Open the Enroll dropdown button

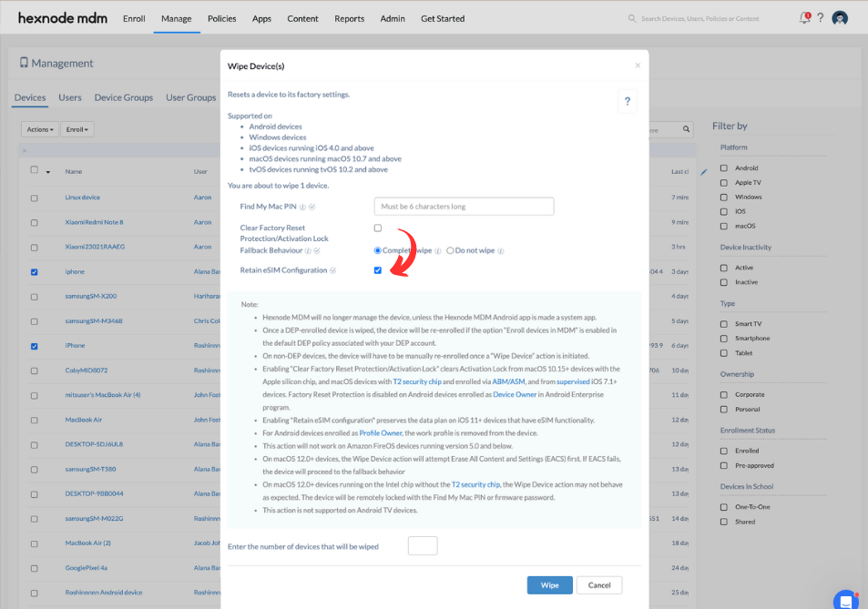[77, 129]
